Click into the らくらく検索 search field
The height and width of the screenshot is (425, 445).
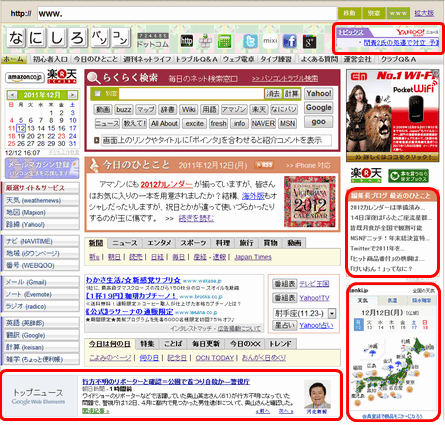pyautogui.click(x=191, y=94)
